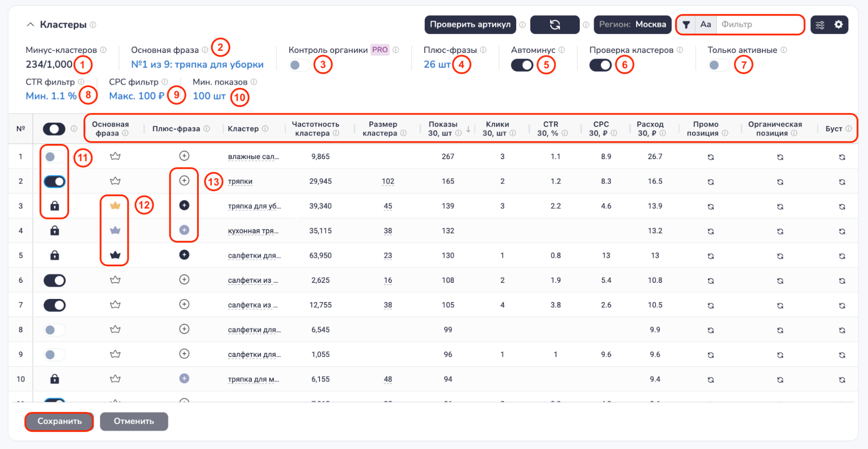Sort by the CTR 30, % column
The image size is (868, 449).
coord(551,129)
